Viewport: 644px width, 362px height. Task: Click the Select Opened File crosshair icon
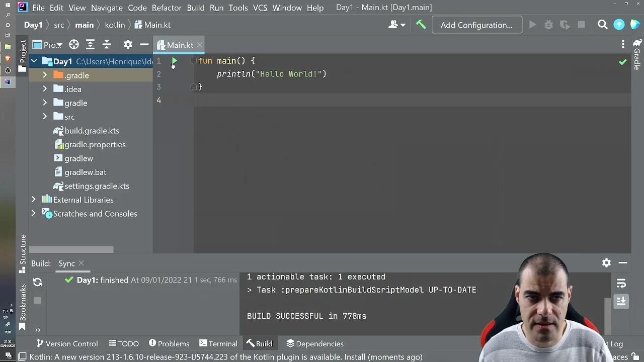pos(73,45)
